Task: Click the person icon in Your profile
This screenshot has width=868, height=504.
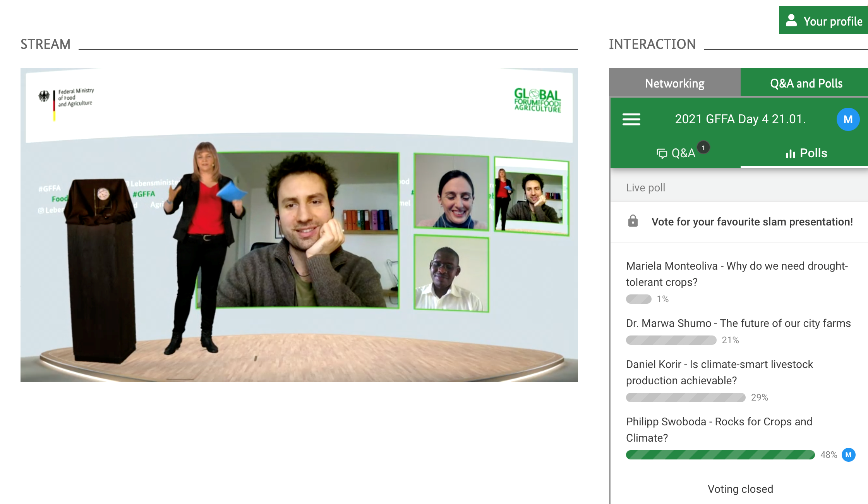Action: coord(791,21)
